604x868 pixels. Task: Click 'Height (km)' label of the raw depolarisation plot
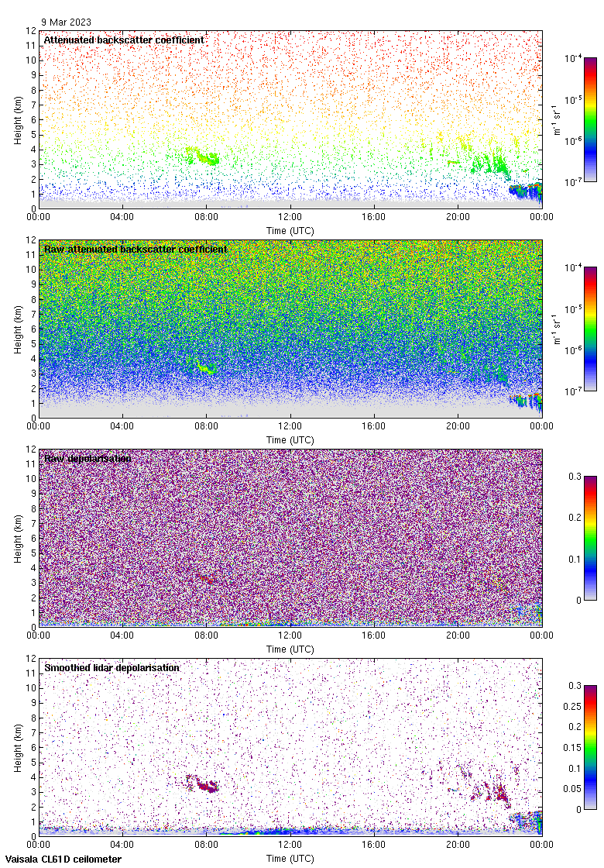point(19,540)
